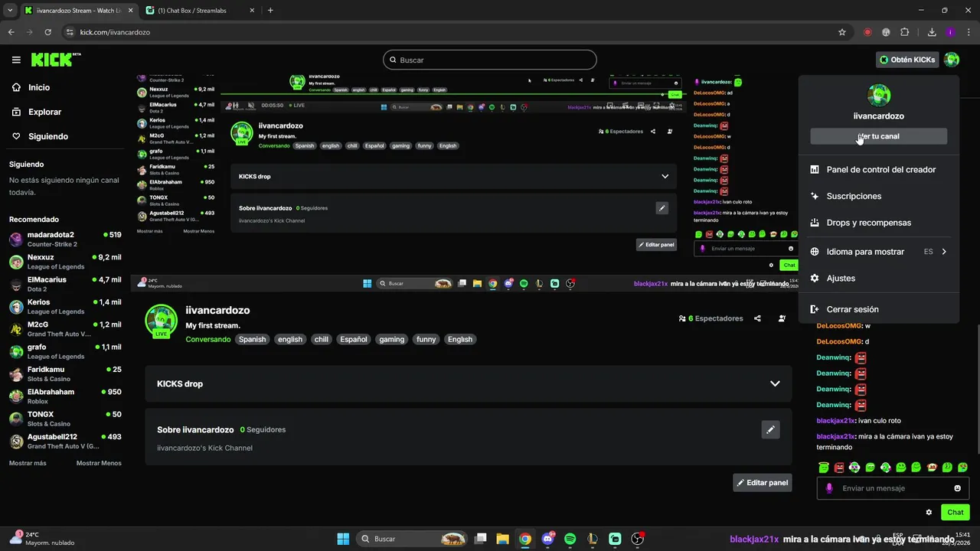980x551 pixels.
Task: Open chat settings gear
Action: point(929,512)
